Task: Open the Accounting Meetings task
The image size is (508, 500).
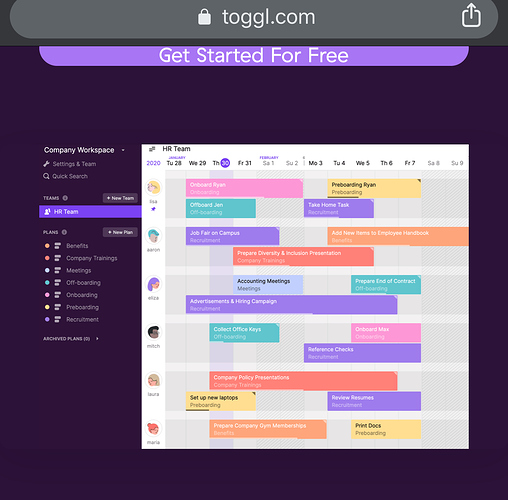Action: [268, 285]
